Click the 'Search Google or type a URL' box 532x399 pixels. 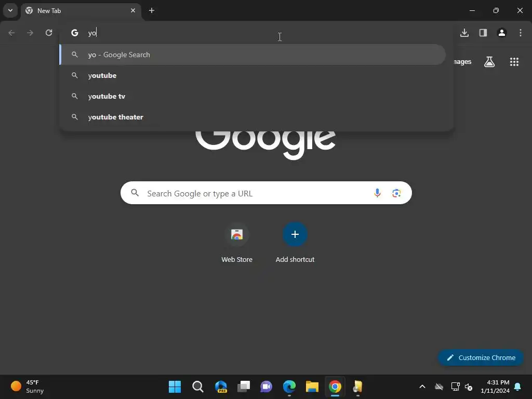pos(267,193)
